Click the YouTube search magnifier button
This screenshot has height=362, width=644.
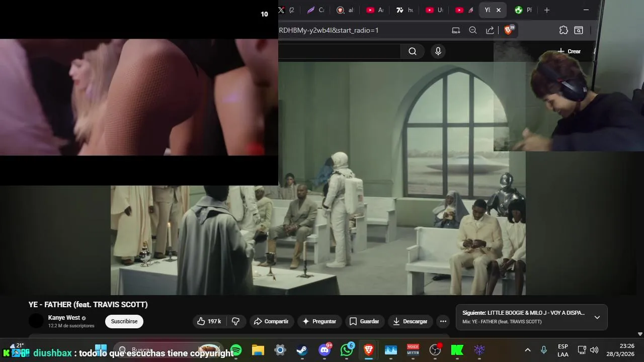(x=413, y=51)
